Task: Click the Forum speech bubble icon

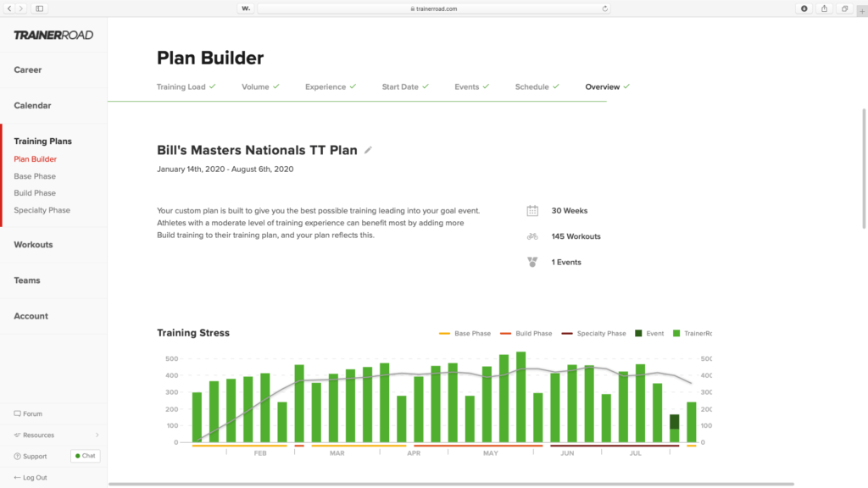Action: tap(17, 413)
